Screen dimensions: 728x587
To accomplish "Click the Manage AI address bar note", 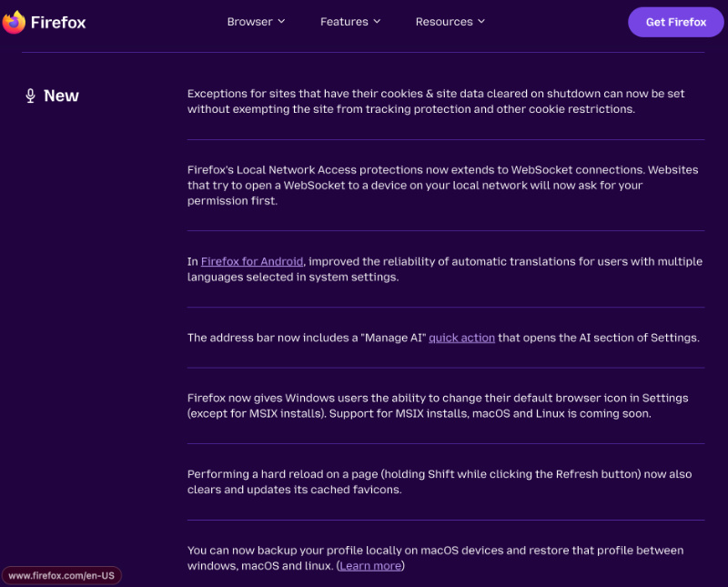I will 443,338.
